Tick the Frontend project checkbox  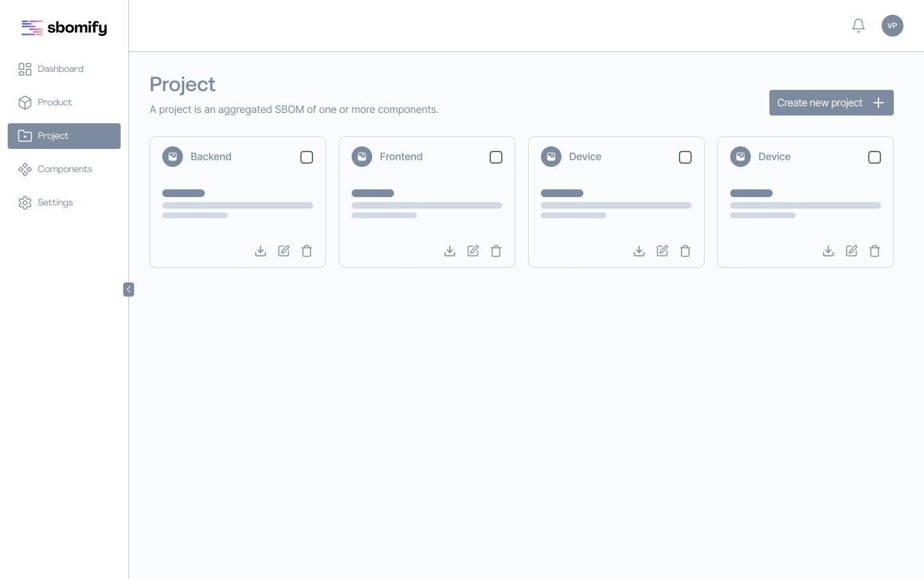point(496,157)
